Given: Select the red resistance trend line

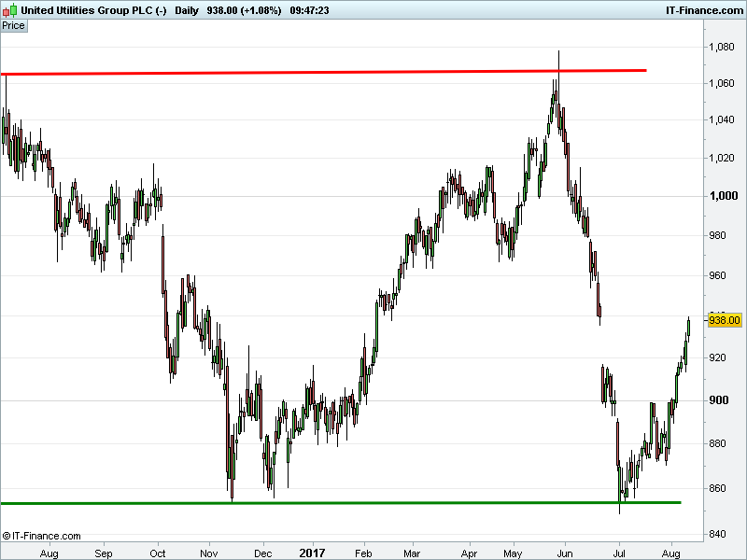Looking at the screenshot, I should click(x=323, y=72).
